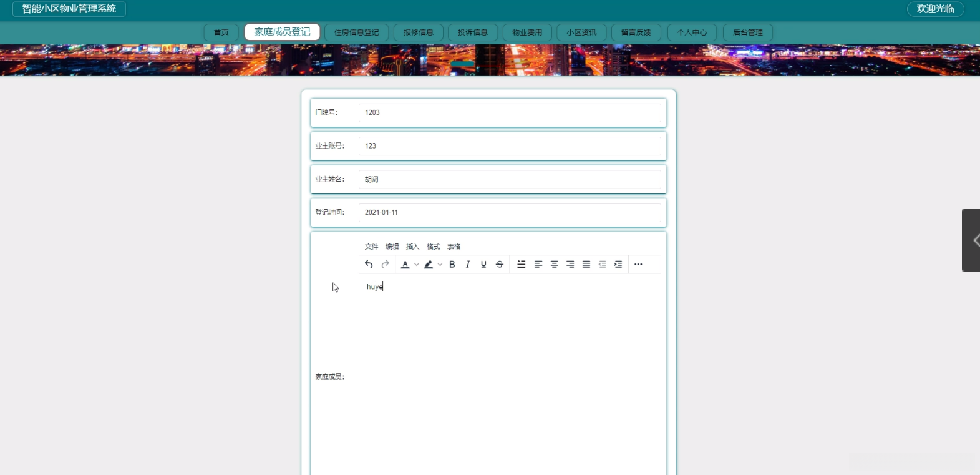980x475 pixels.
Task: Click the word huye in the editor
Action: [x=374, y=287]
